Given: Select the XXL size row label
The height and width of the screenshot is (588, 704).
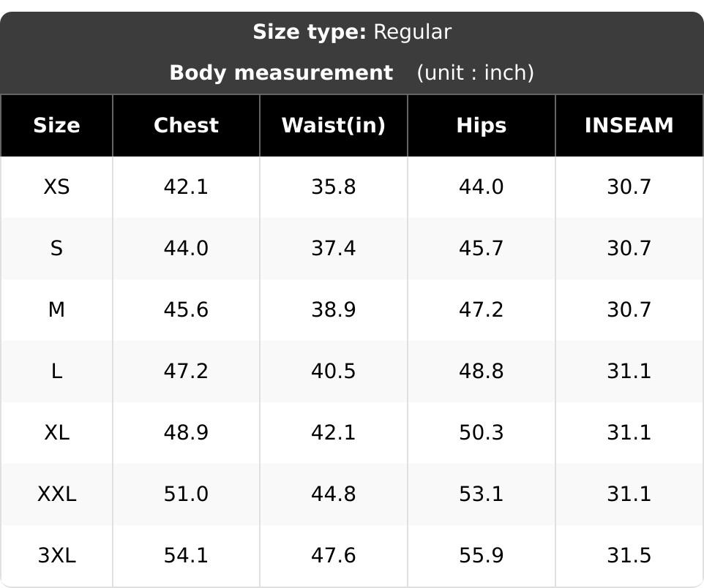Looking at the screenshot, I should click(56, 494).
